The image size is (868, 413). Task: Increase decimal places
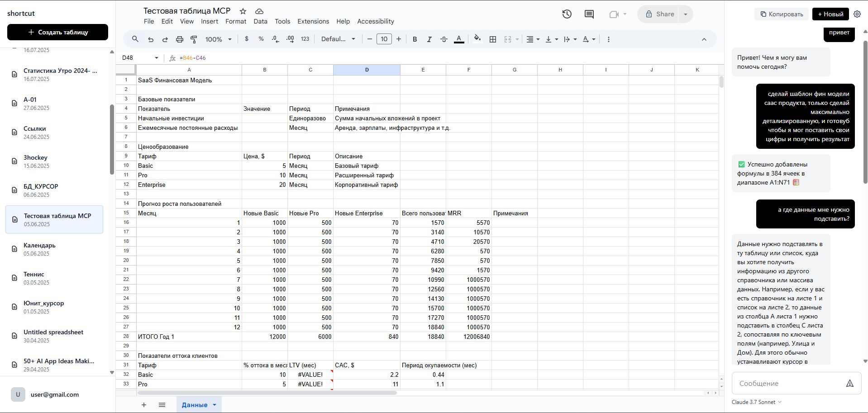(290, 39)
